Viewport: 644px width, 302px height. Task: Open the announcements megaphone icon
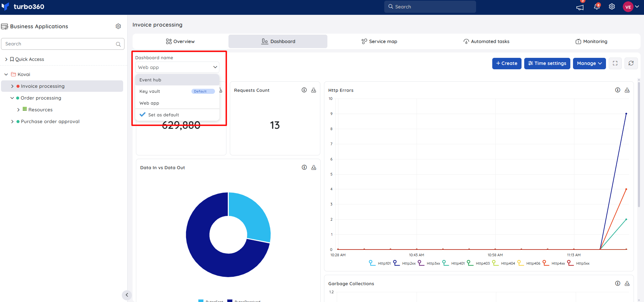pyautogui.click(x=580, y=7)
